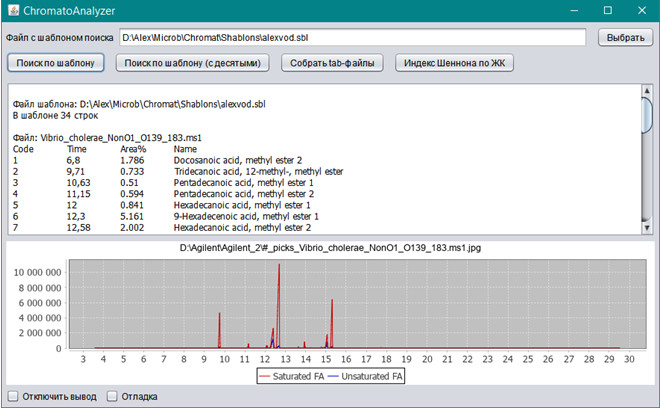The width and height of the screenshot is (660, 410).
Task: Click the results scrollbar down arrow
Action: (x=646, y=229)
